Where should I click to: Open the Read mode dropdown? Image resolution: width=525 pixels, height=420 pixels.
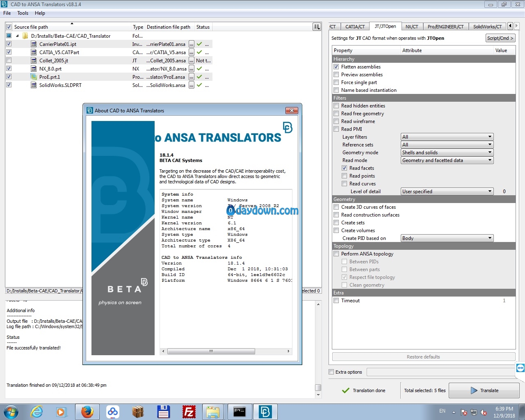447,160
